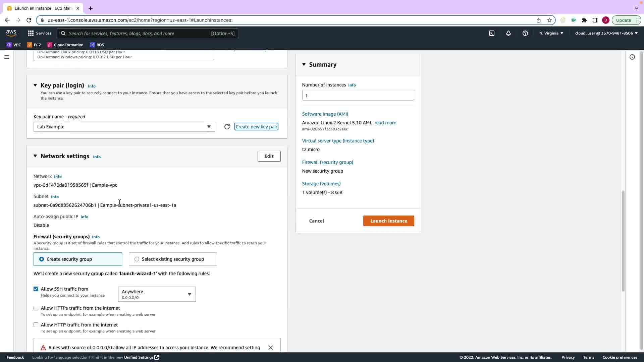Viewport: 644px width, 362px height.
Task: Refresh the key pair list
Action: coord(227,127)
